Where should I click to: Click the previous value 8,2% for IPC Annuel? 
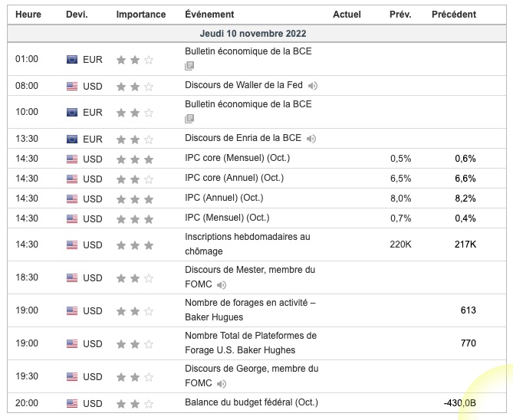pyautogui.click(x=465, y=199)
